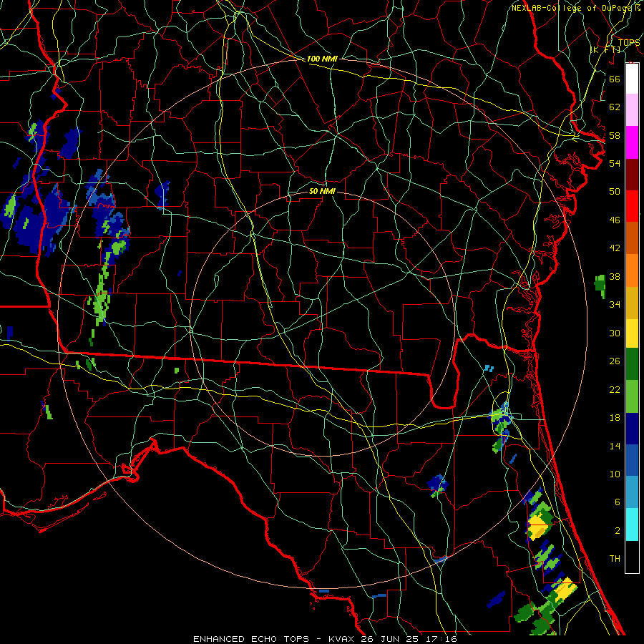The width and height of the screenshot is (644, 644).
Task: Click the 'TH' threshold legend label
Action: tap(615, 559)
